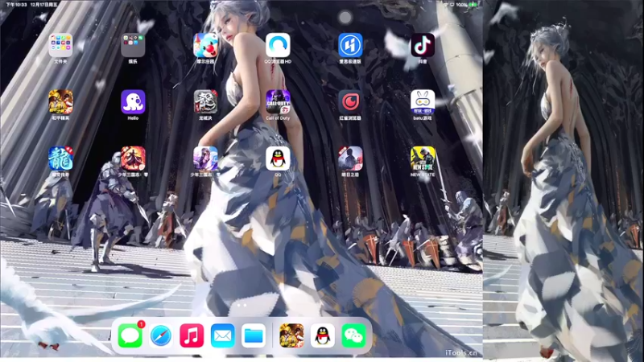This screenshot has height=362, width=644.
Task: Open QQ penguin in the dock
Action: (x=323, y=335)
